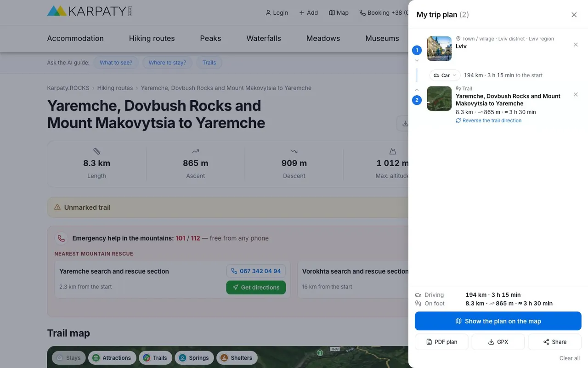Toggle Attractions map filter
588x368 pixels.
click(112, 358)
